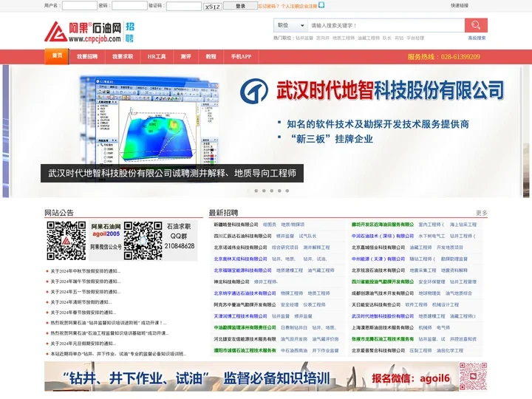
Task: Click hot keyword 定向井 under search
Action: pos(323,38)
